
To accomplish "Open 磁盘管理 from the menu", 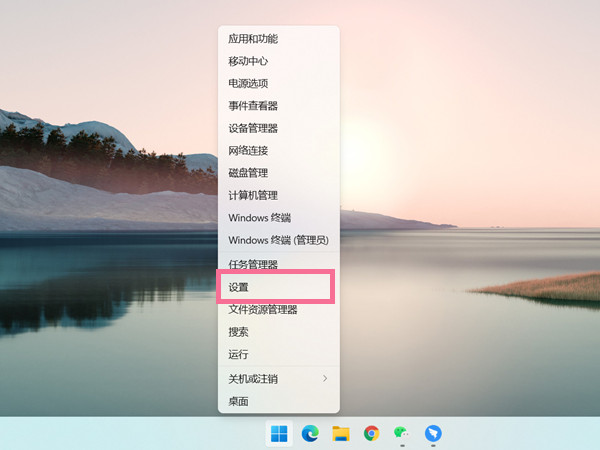I will point(247,173).
